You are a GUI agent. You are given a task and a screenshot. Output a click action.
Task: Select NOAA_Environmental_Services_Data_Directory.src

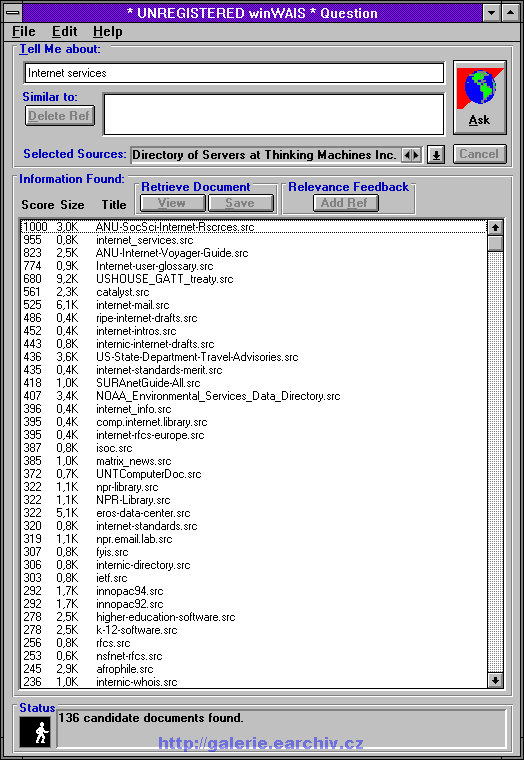click(254, 396)
